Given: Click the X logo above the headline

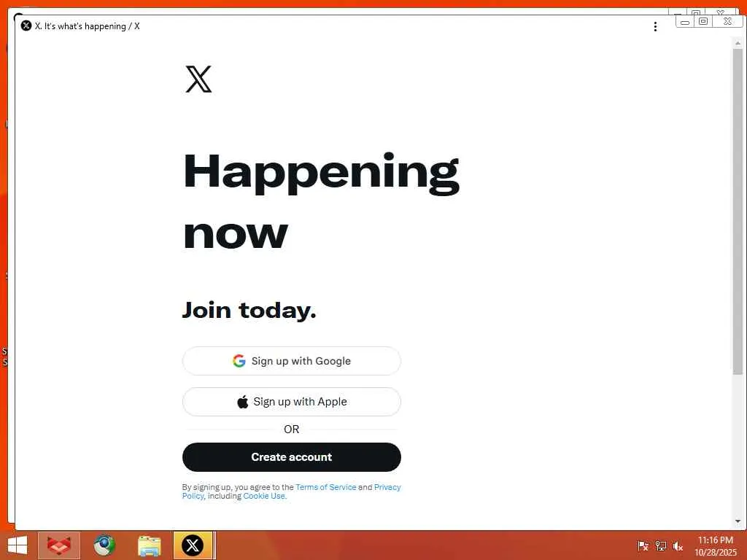Looking at the screenshot, I should click(x=198, y=79).
